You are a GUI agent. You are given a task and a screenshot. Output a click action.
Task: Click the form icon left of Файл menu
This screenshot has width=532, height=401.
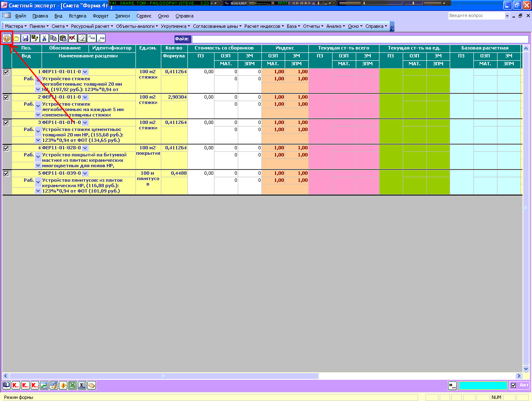[x=7, y=16]
